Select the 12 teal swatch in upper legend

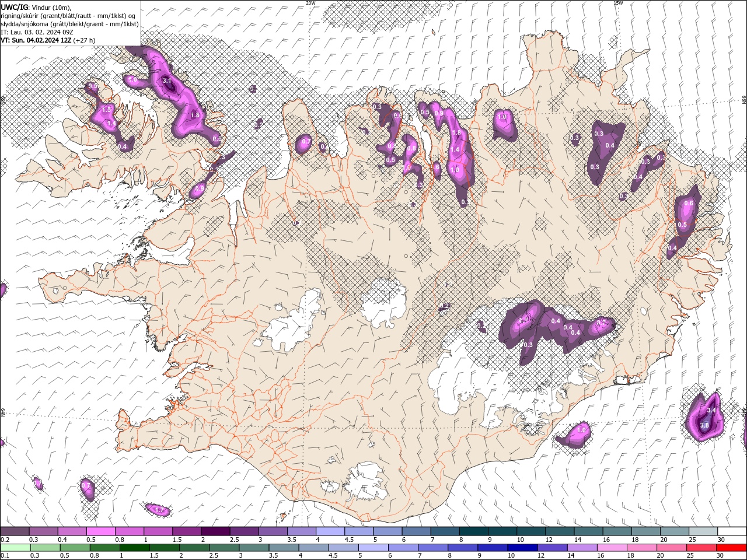tap(559, 531)
